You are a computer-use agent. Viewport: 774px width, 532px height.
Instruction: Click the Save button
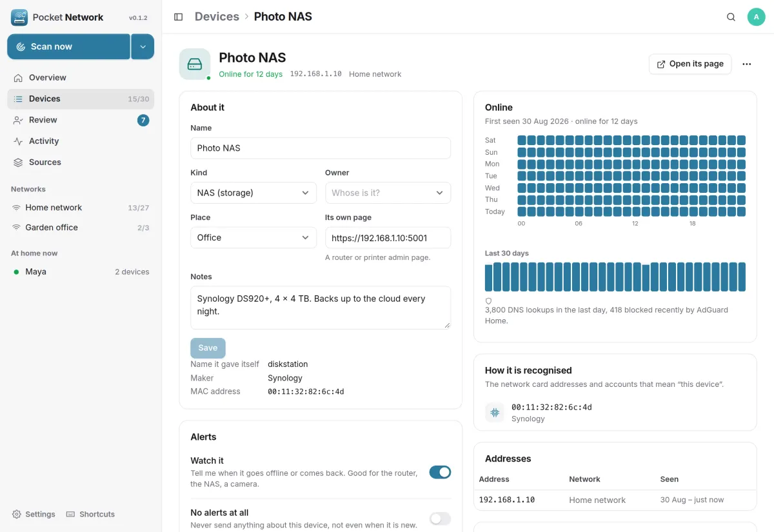208,348
